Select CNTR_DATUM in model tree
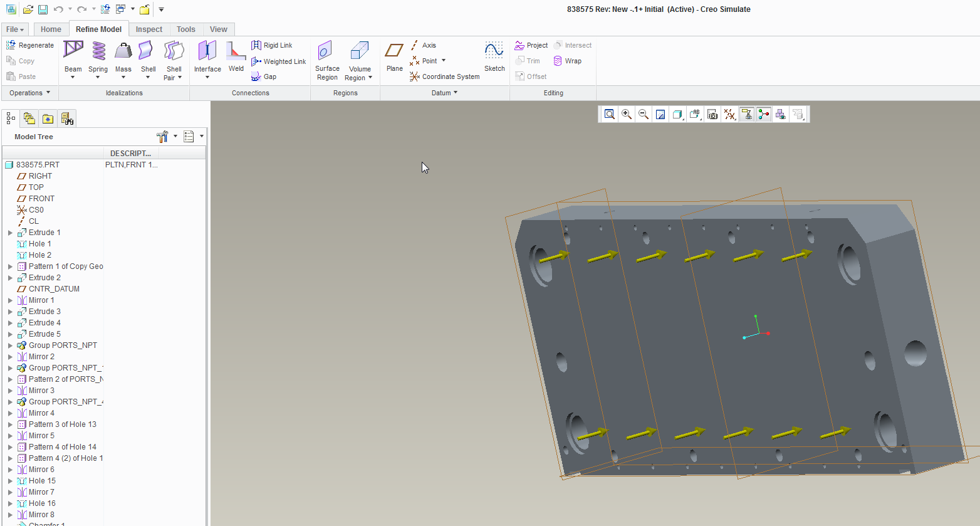The image size is (980, 526). pos(54,289)
